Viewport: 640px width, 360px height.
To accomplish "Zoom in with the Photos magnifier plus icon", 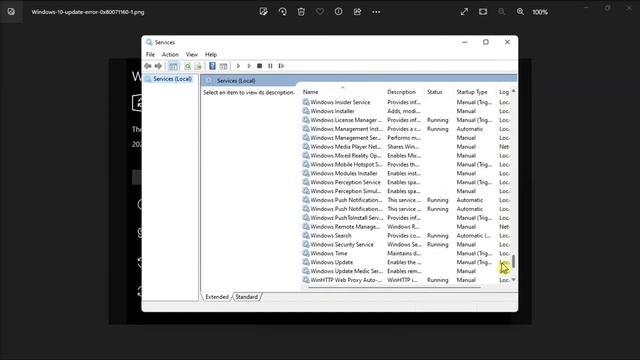I will 520,12.
